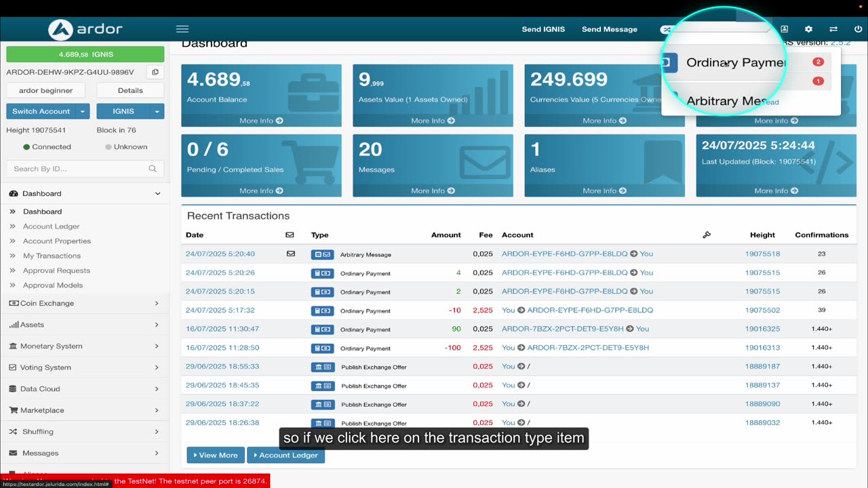Click type icon in 18:55:33 exchange offer row
Image resolution: width=868 pixels, height=488 pixels.
tap(322, 367)
